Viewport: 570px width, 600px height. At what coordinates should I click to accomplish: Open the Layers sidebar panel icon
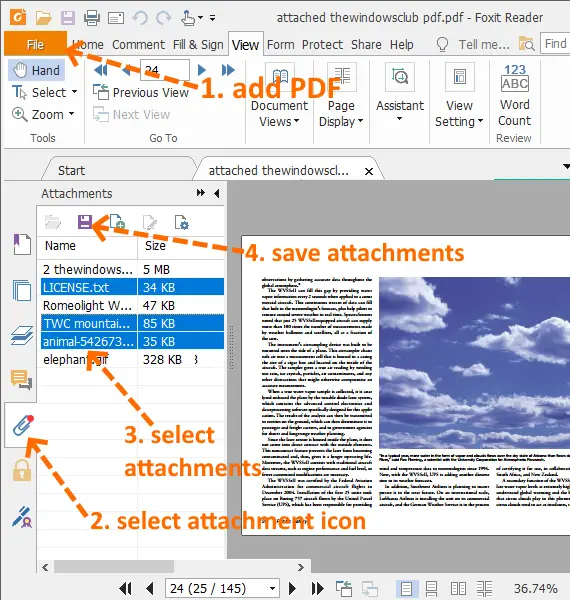[x=22, y=335]
